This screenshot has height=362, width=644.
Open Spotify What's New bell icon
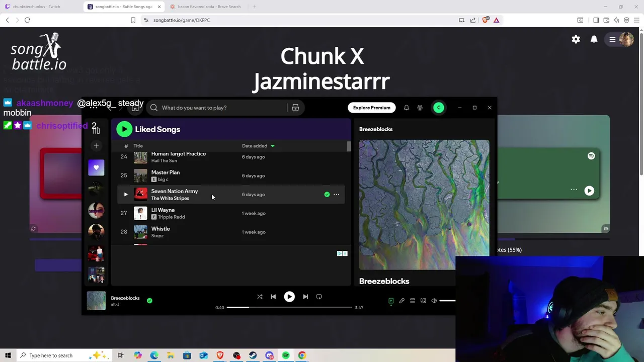(406, 108)
